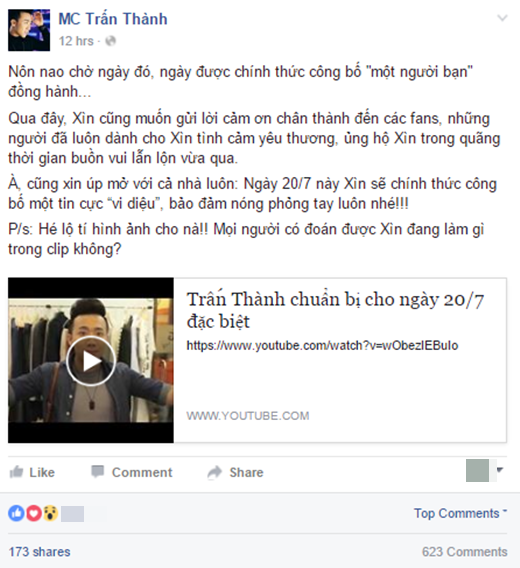Click the MC Trấn Thành page name
Image resolution: width=520 pixels, height=568 pixels.
(113, 19)
